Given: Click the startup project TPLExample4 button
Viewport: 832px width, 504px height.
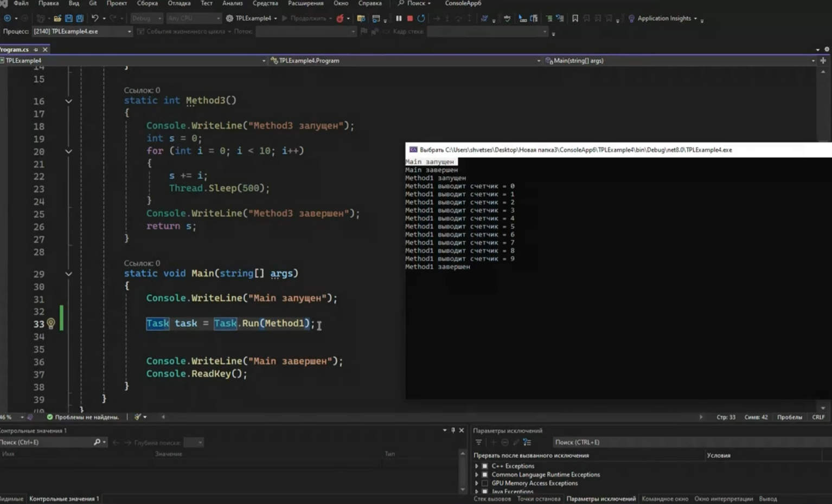Looking at the screenshot, I should 252,18.
